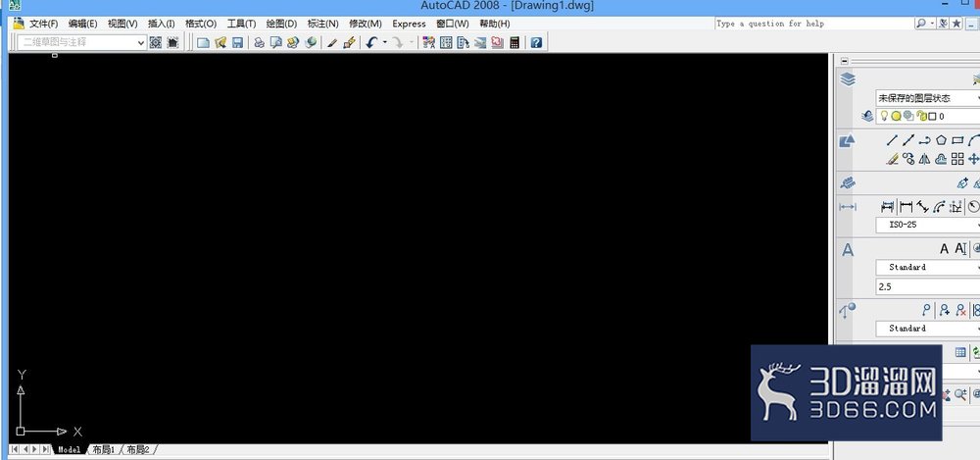The width and height of the screenshot is (980, 460).
Task: Expand the multileader style Standard dropdown
Action: 927,329
